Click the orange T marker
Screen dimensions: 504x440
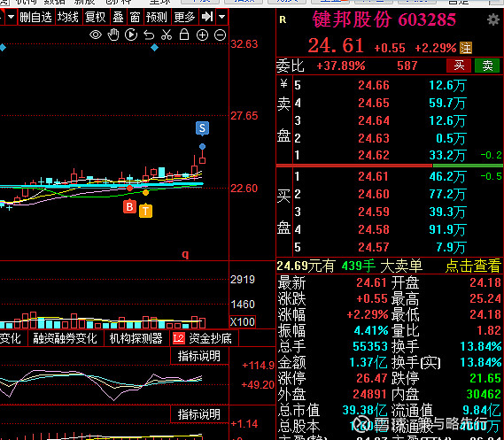[145, 211]
